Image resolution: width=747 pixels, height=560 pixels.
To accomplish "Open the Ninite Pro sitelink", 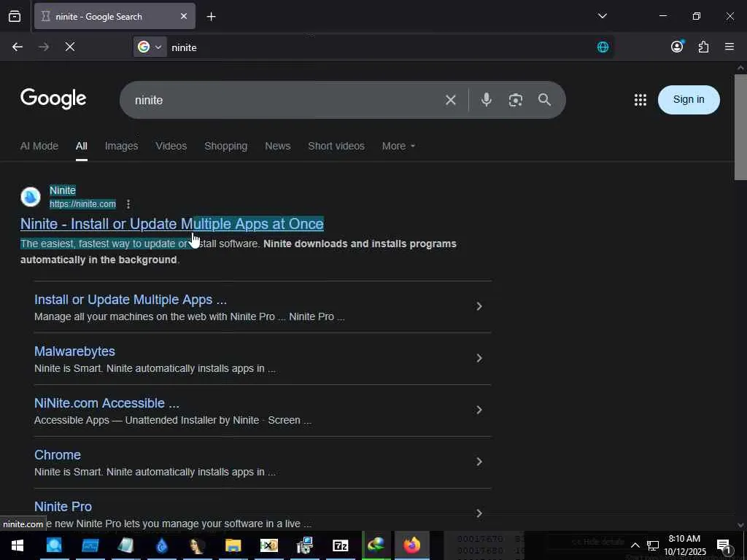I will (63, 507).
